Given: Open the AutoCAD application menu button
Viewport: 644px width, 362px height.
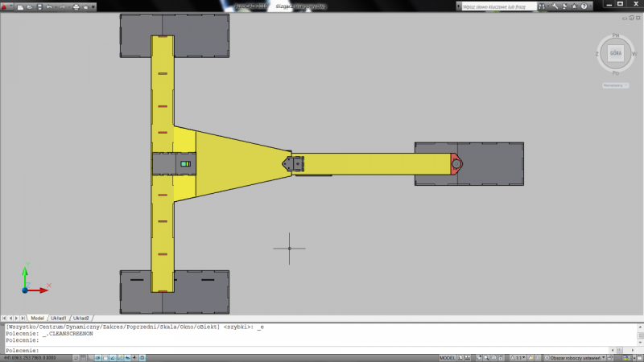Looking at the screenshot, I should (x=6, y=6).
